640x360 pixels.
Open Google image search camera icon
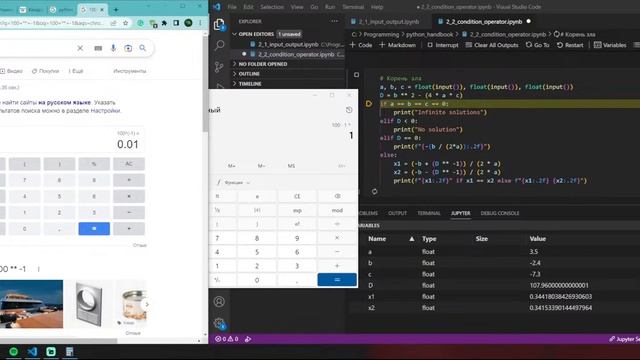128,48
